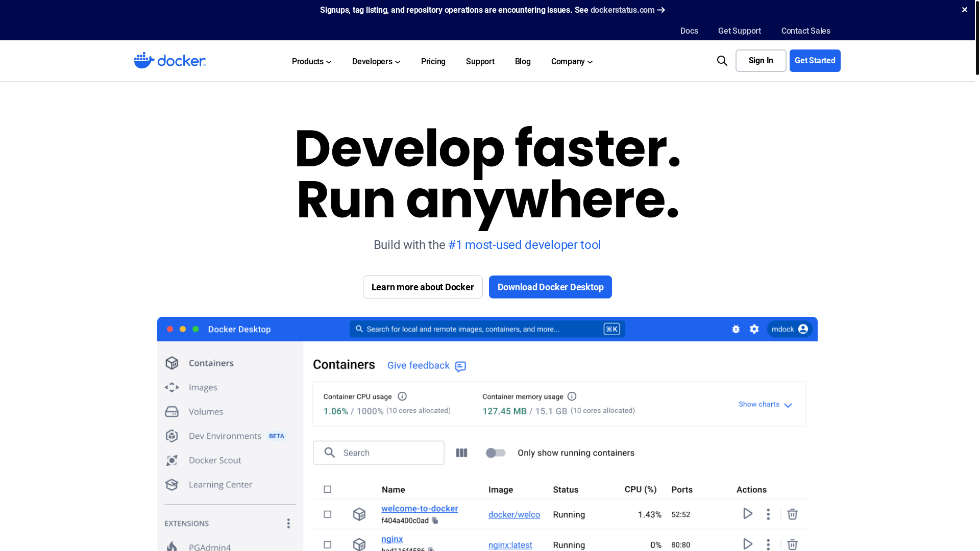980x551 pixels.
Task: Open nginx row three-dot actions menu
Action: [768, 545]
